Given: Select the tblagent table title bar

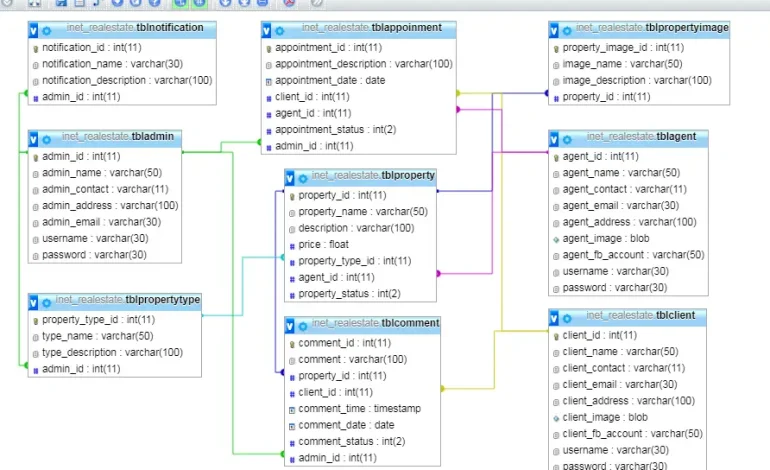Looking at the screenshot, I should (641, 137).
